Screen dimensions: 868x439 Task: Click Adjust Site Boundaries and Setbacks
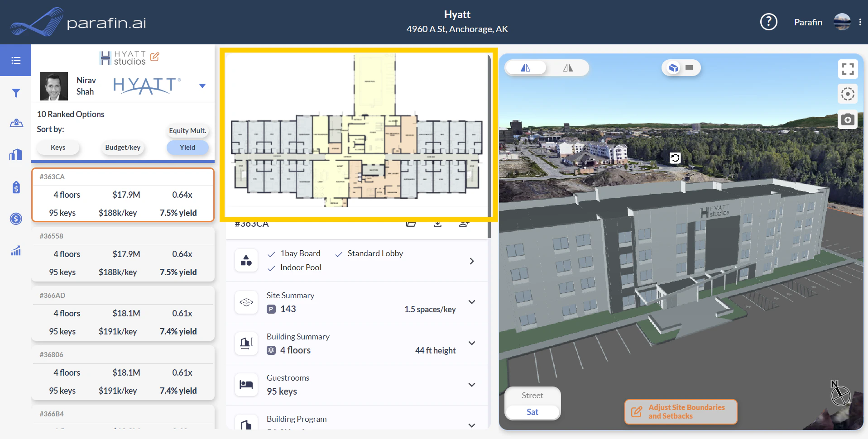click(x=680, y=412)
